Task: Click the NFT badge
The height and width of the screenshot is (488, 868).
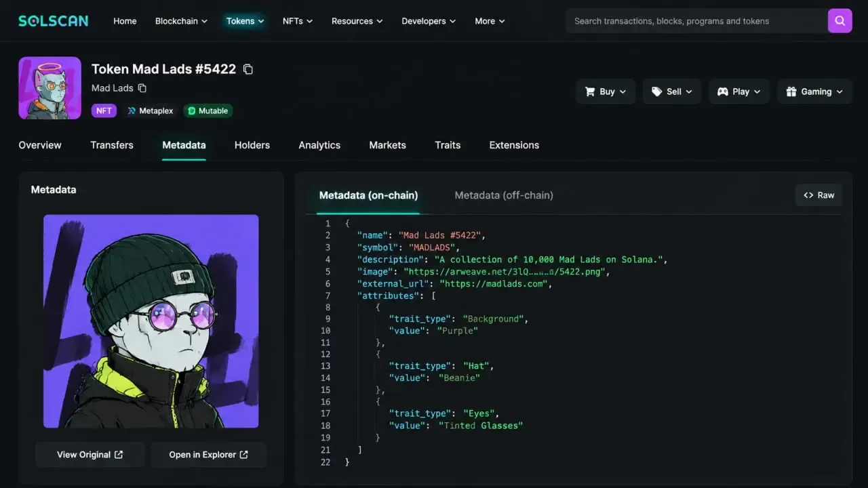Action: click(x=104, y=110)
